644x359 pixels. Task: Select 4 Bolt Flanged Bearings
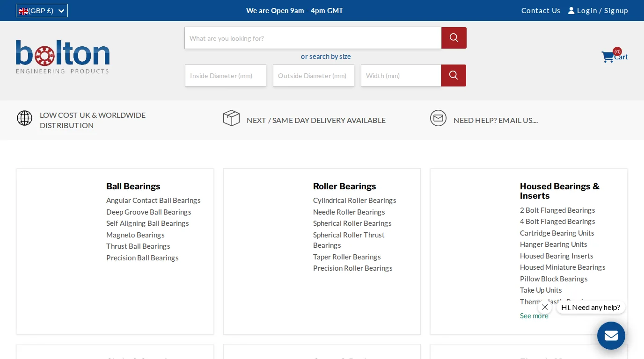tap(557, 221)
